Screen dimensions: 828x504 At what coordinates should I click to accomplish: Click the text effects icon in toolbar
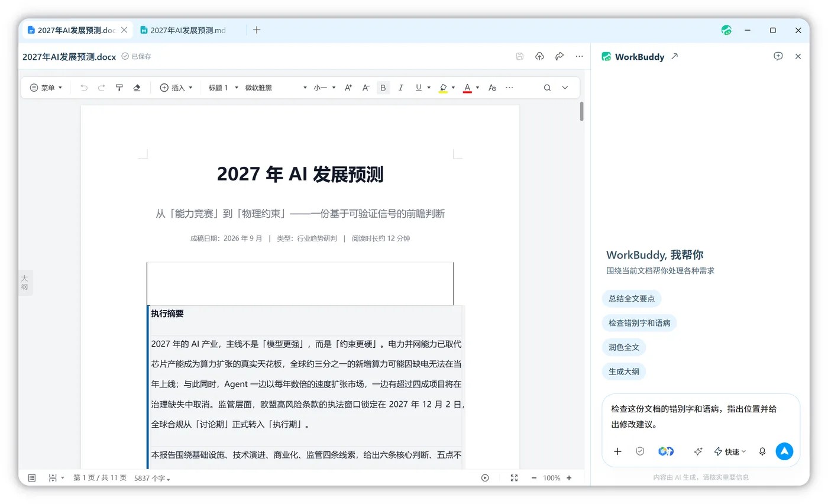click(492, 88)
